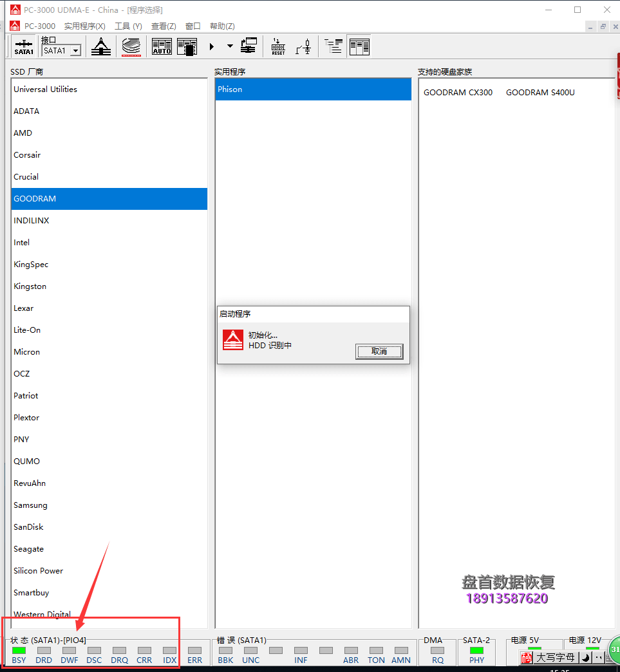The height and width of the screenshot is (672, 620).
Task: Open the 工具 (Y) menu
Action: pos(128,26)
